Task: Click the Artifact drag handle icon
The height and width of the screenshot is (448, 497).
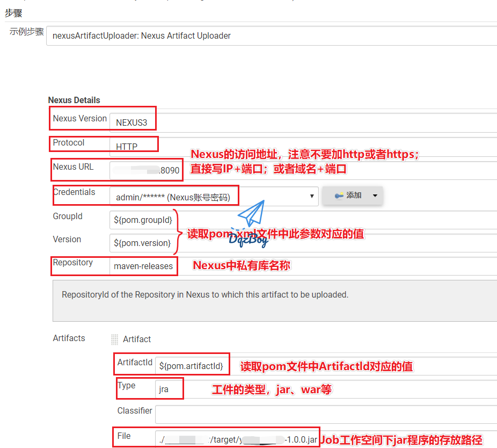Action: tap(114, 339)
